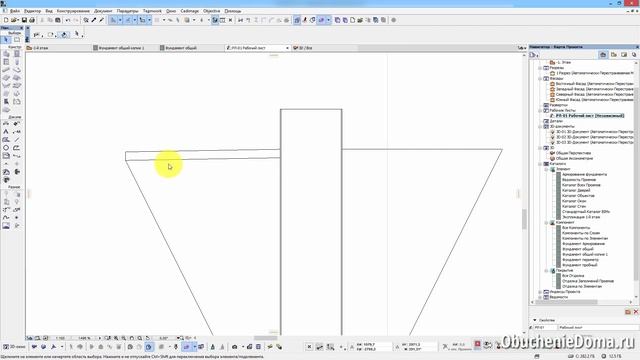Open the Фундамент пробный component list
The image size is (640, 360).
coord(580,265)
